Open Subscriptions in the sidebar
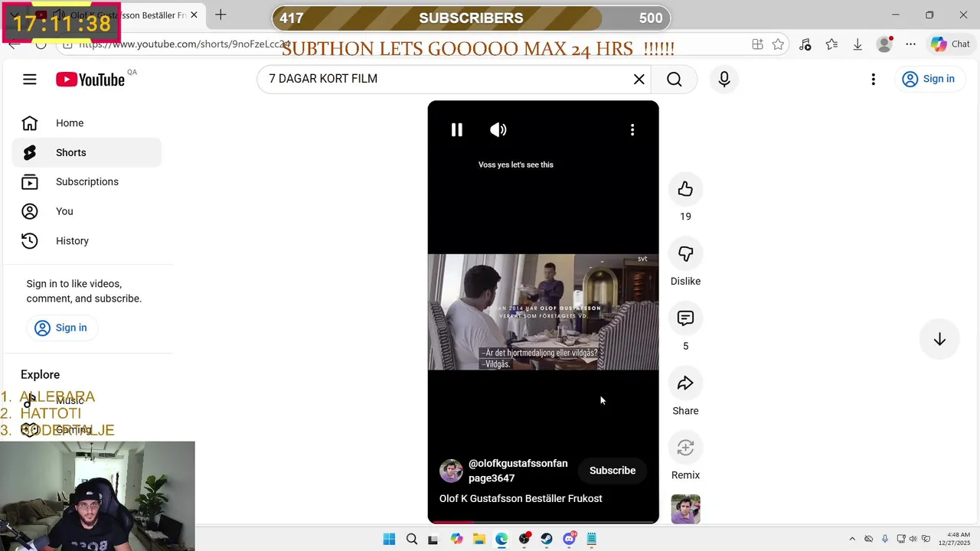This screenshot has height=551, width=980. click(x=87, y=182)
